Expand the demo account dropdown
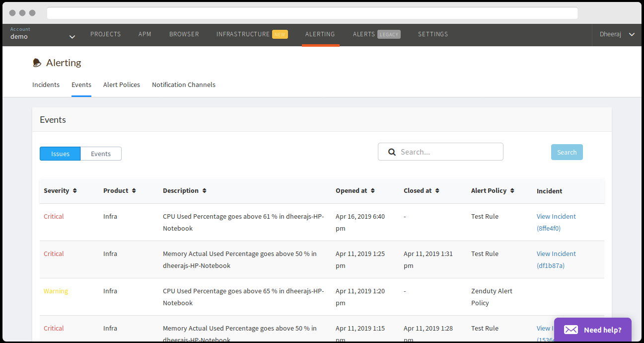Viewport: 644px width, 343px height. pos(72,37)
